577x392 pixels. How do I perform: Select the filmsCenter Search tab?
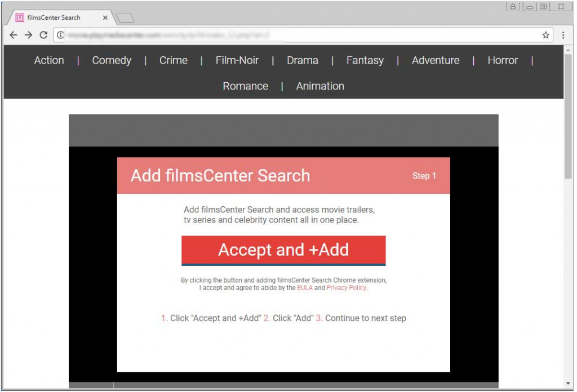click(x=54, y=17)
